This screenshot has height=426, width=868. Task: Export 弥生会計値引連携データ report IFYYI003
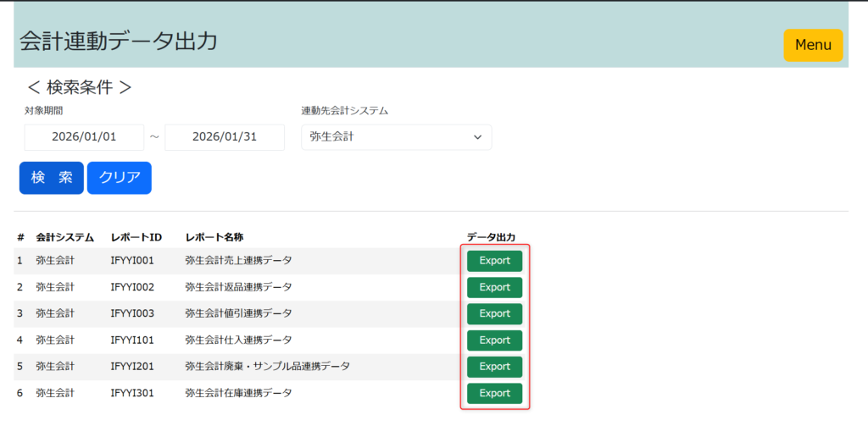(x=494, y=313)
